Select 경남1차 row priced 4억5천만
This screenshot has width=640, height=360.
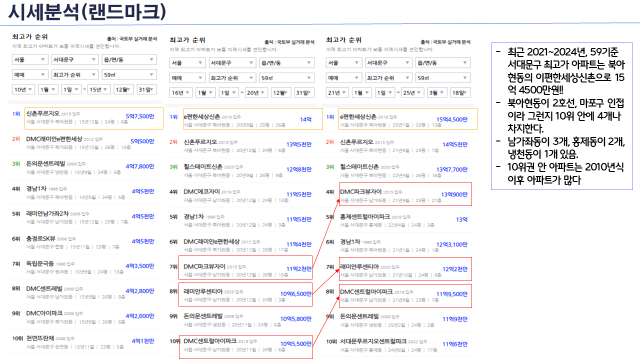(x=86, y=192)
